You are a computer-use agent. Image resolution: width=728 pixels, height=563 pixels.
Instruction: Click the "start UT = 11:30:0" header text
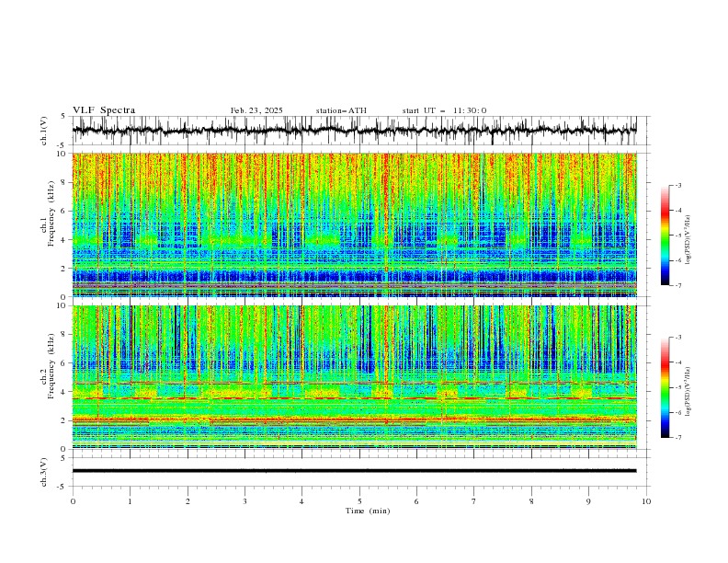click(444, 110)
